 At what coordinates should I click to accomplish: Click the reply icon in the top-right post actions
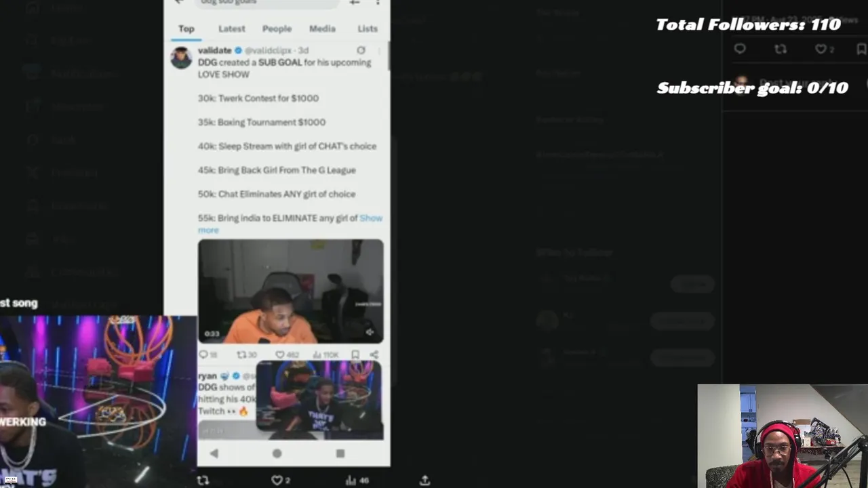tap(740, 49)
